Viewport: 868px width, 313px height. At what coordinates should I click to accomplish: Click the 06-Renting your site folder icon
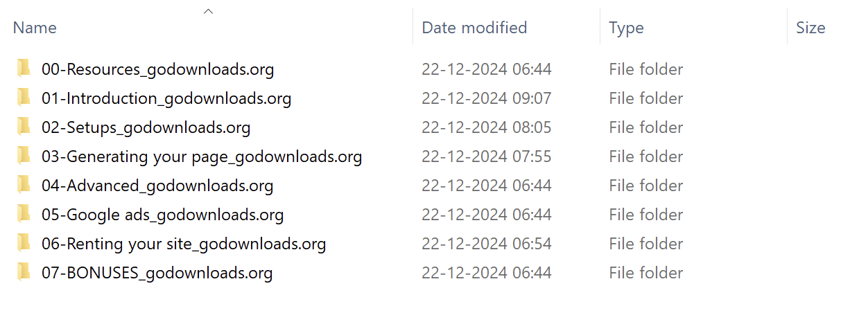pos(24,243)
